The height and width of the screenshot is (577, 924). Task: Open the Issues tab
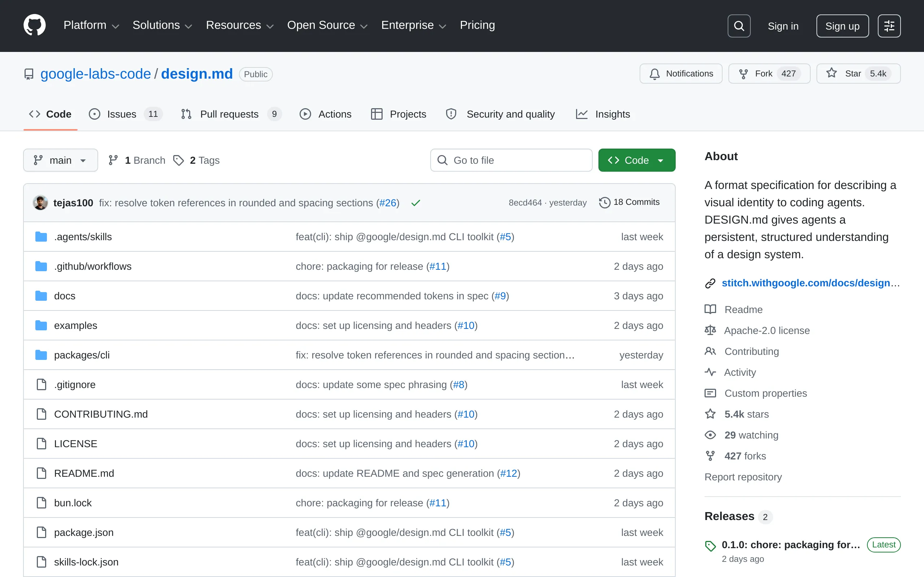(121, 114)
